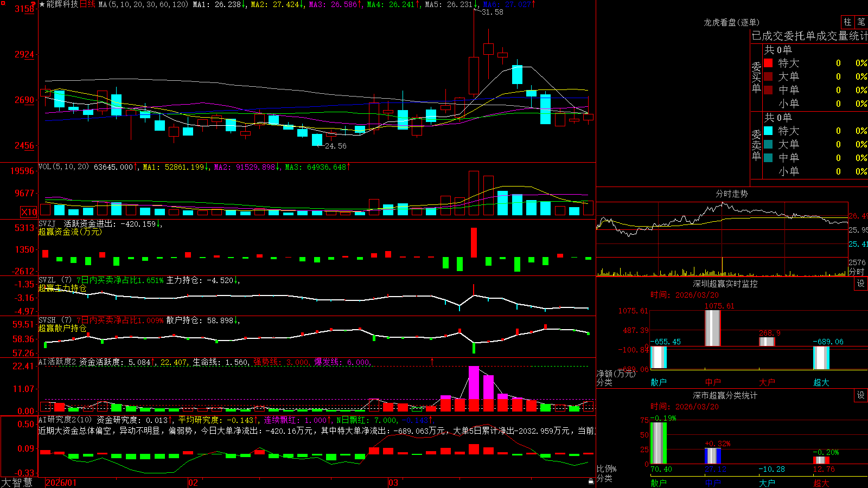Click the 近期大资金总体偏空 analysis text line
This screenshot has height=488, width=868.
tap(317, 431)
